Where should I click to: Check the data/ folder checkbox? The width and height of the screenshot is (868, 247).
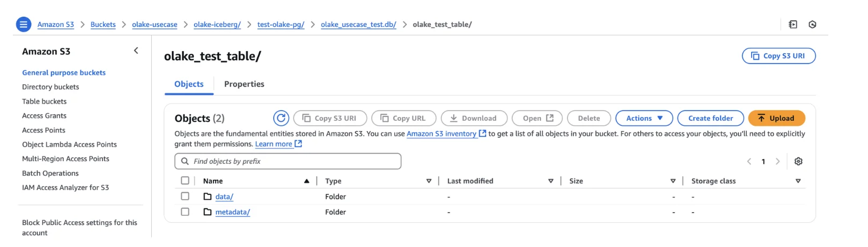click(185, 197)
